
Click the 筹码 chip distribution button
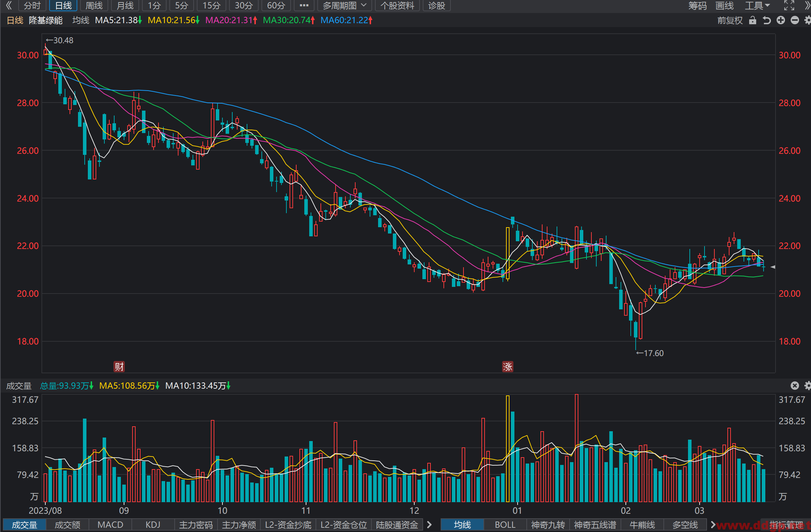coord(697,6)
